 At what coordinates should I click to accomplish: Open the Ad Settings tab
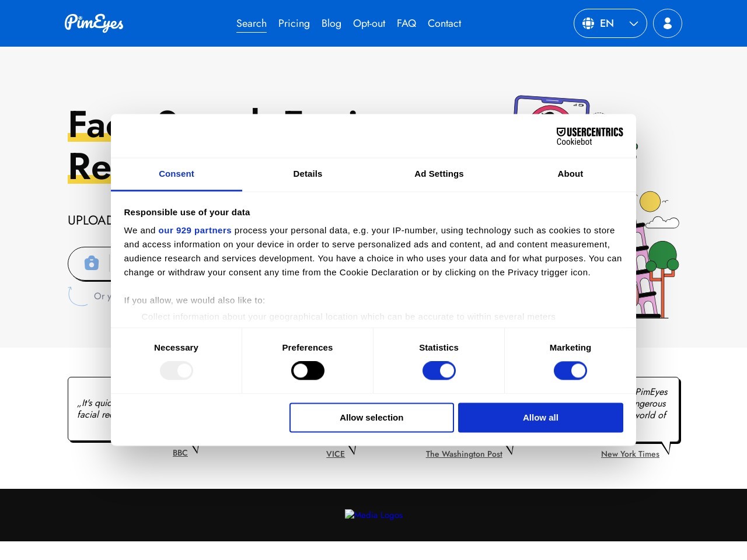tap(439, 174)
